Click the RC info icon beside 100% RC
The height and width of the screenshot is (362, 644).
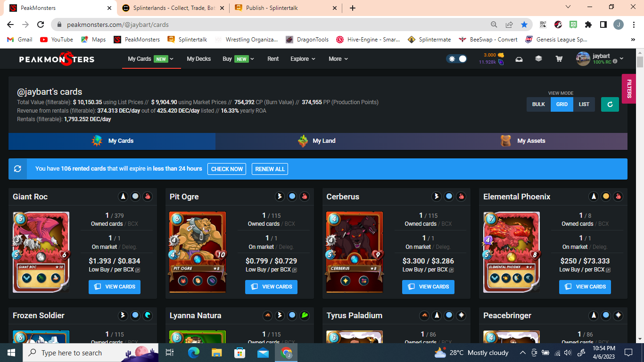[615, 62]
